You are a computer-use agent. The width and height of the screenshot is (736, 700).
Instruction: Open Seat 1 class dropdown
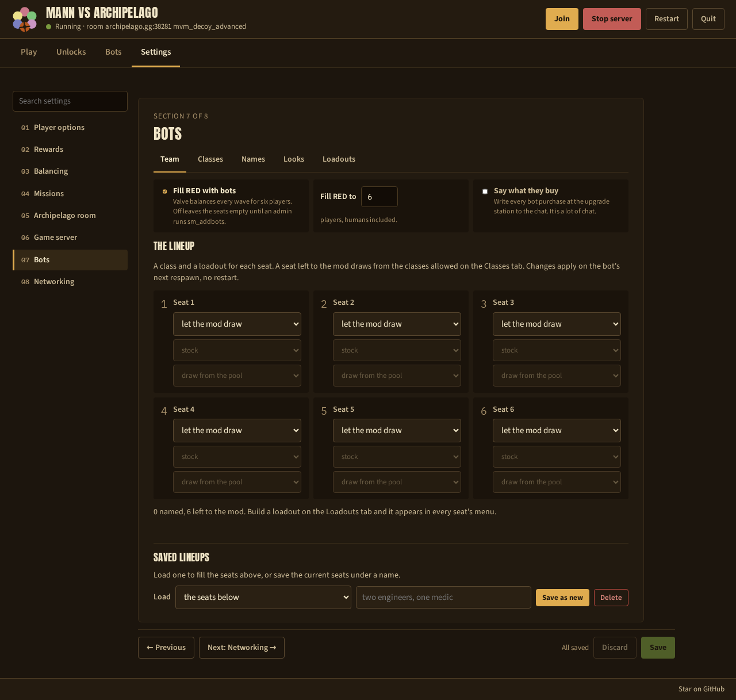tap(237, 324)
